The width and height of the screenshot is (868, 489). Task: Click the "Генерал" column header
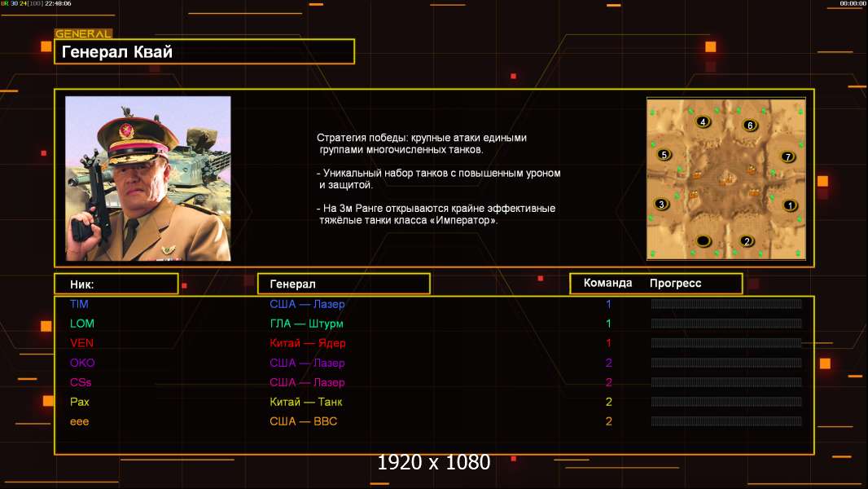pos(344,284)
